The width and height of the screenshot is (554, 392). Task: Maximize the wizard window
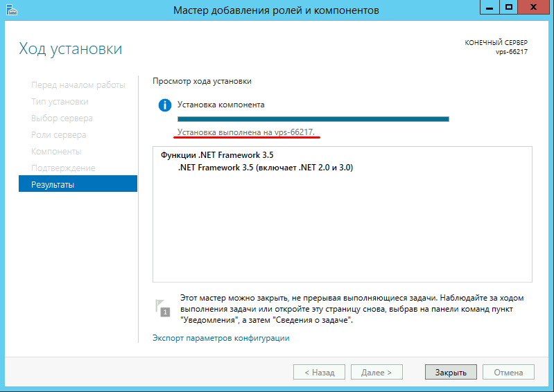[509, 8]
